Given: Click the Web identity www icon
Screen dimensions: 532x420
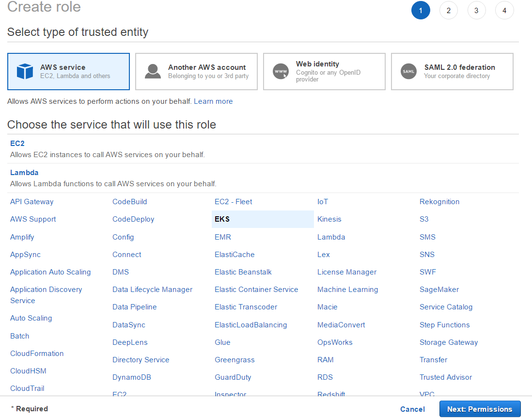Looking at the screenshot, I should coord(281,71).
